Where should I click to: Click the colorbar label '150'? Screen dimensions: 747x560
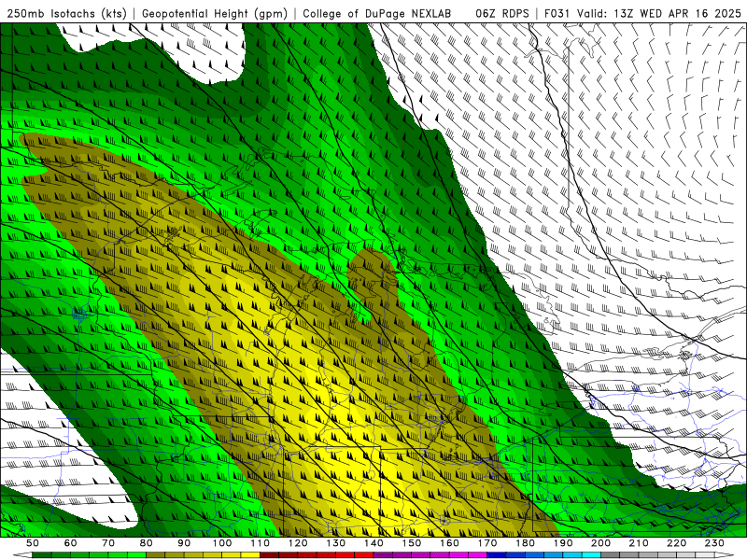click(412, 543)
